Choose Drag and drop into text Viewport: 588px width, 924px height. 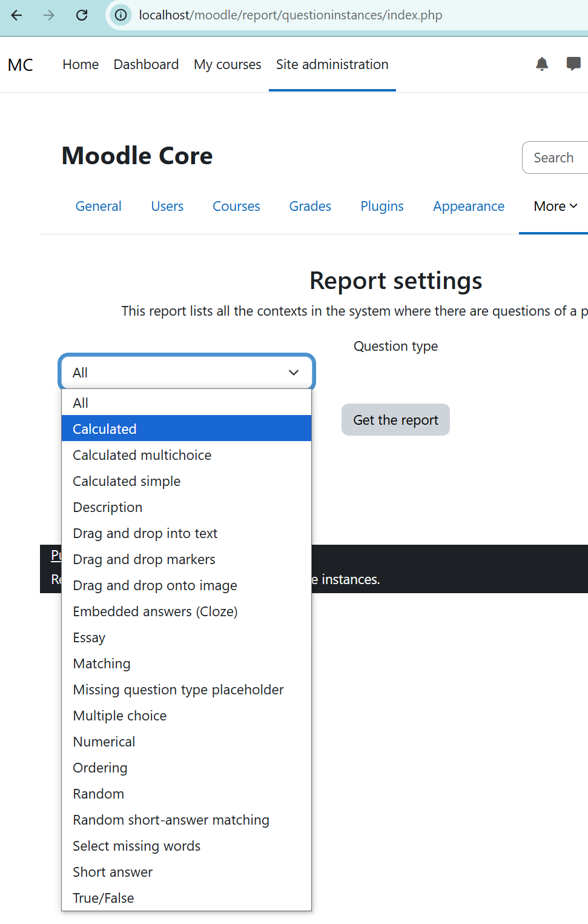point(187,533)
